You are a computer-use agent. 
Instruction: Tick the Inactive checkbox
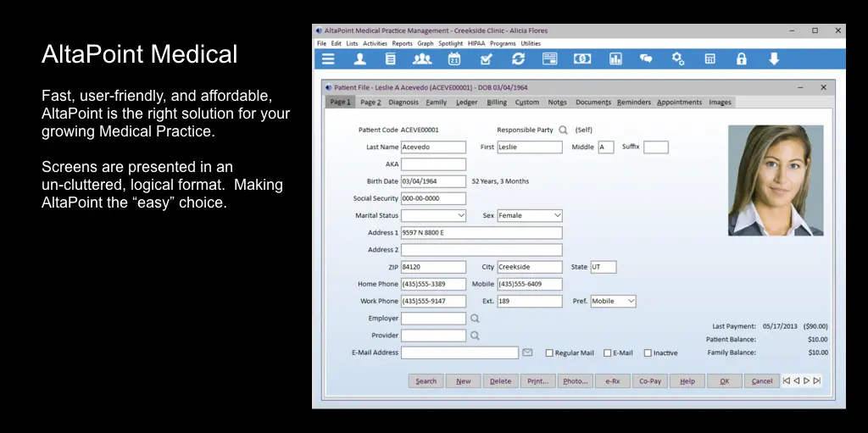click(648, 353)
